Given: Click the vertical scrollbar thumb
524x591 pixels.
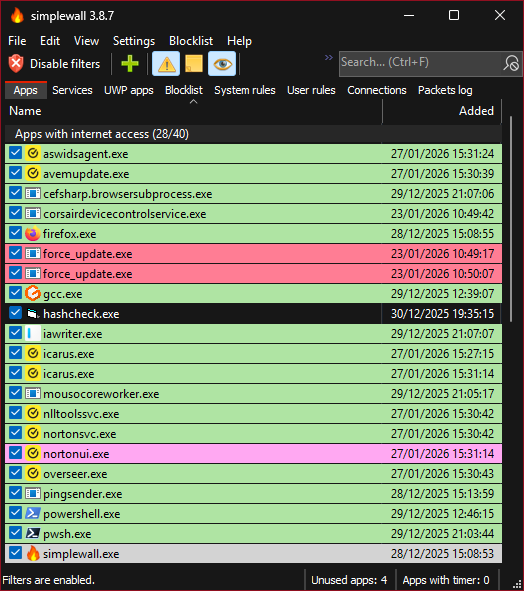Looking at the screenshot, I should coord(511,219).
